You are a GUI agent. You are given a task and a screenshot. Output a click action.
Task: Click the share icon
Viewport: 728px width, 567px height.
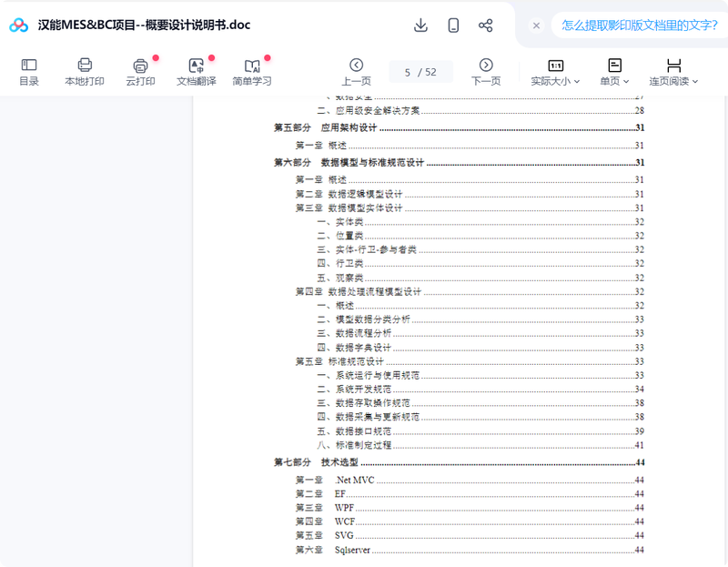(x=486, y=25)
